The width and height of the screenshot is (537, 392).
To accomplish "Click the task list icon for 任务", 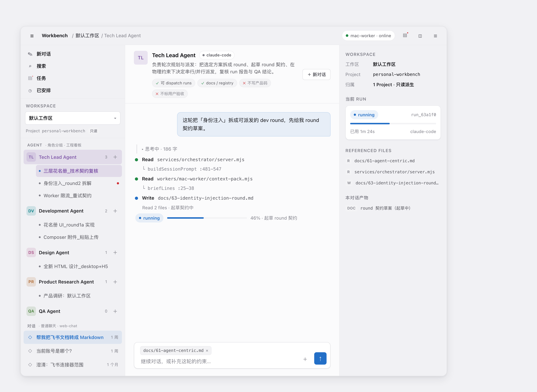I will pos(30,78).
